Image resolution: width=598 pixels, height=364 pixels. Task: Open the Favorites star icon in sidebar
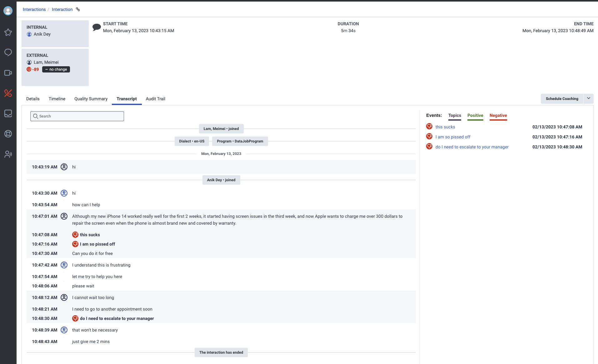pos(8,32)
